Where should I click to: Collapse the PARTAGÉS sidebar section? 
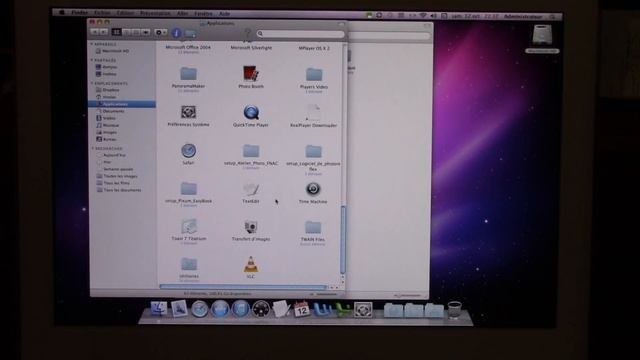[x=92, y=60]
